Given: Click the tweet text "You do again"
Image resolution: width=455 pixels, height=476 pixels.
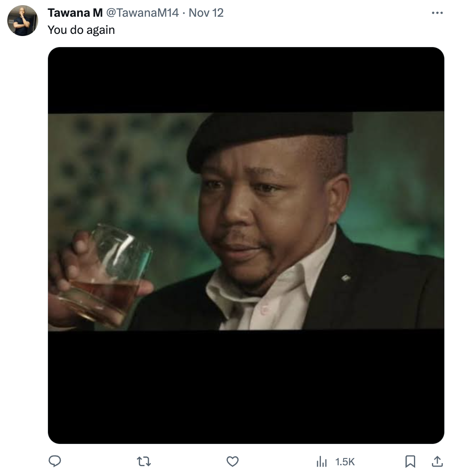Looking at the screenshot, I should point(81,30).
